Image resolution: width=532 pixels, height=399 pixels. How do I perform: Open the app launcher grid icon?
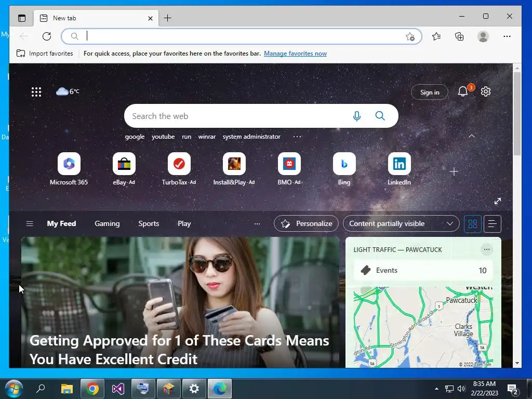tap(36, 91)
